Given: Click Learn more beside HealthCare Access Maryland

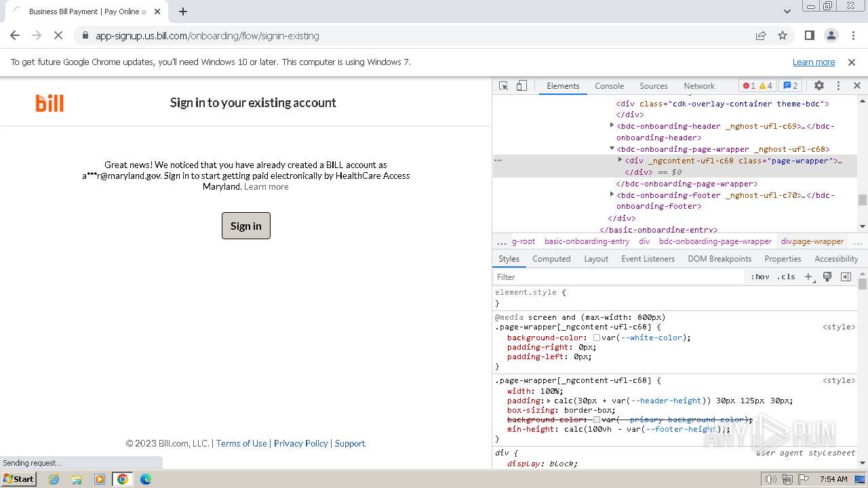Looking at the screenshot, I should [x=267, y=186].
